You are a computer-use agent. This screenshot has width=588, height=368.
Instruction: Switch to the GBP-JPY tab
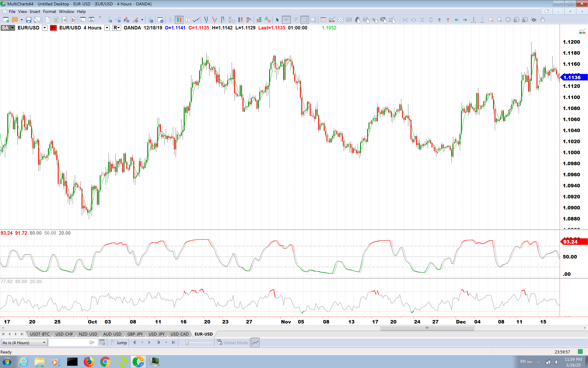coord(135,334)
